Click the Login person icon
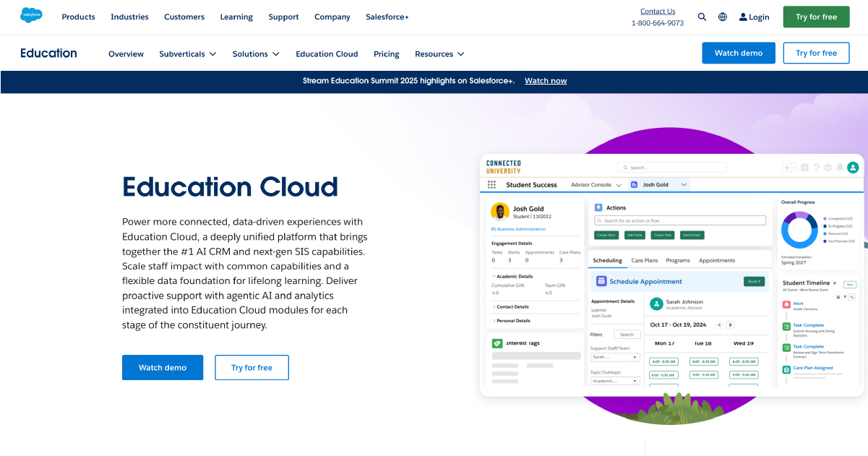The image size is (868, 456). point(743,17)
